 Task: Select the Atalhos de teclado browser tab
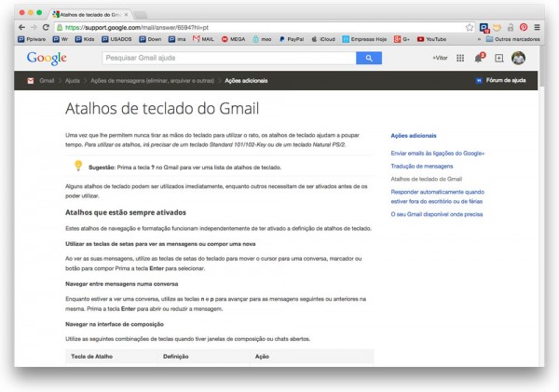[89, 15]
